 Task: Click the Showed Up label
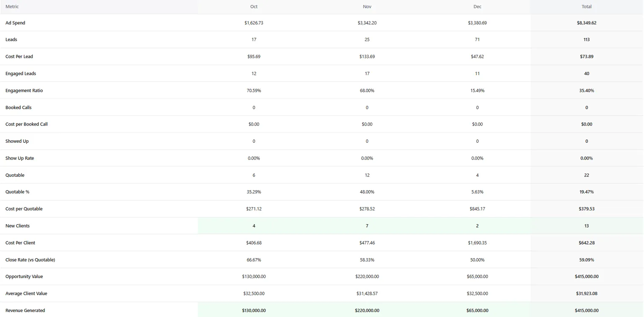(x=17, y=141)
